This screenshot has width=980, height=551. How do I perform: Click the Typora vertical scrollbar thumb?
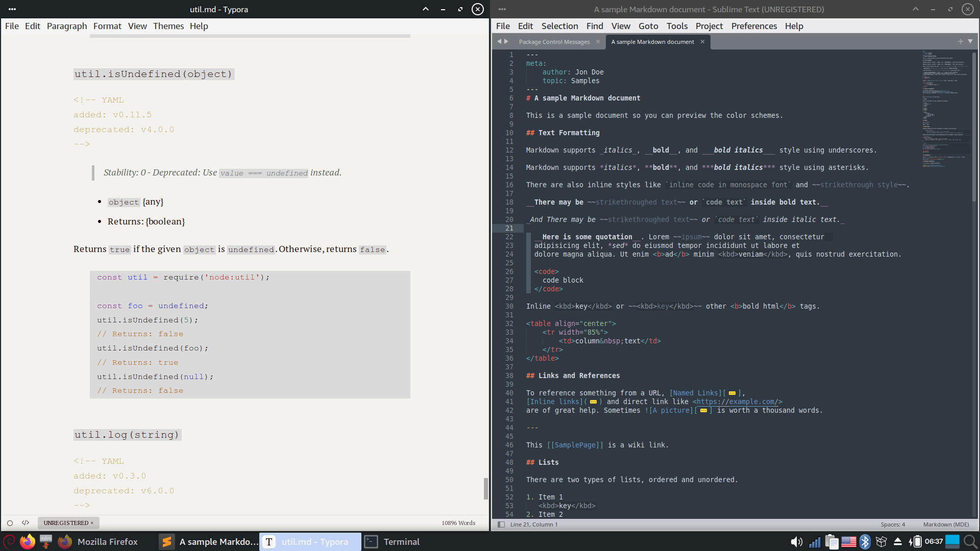pyautogui.click(x=485, y=488)
